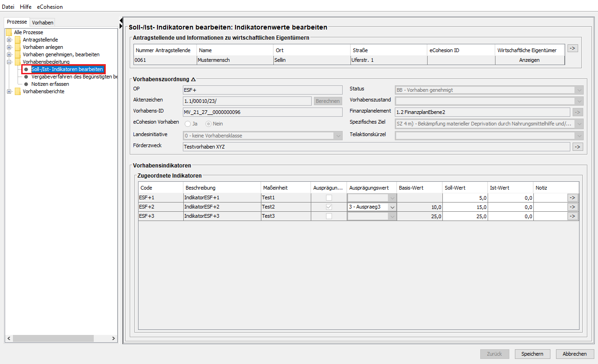
Task: Toggle the Ausprägung checkbox in row ESF+2
Action: pos(329,207)
